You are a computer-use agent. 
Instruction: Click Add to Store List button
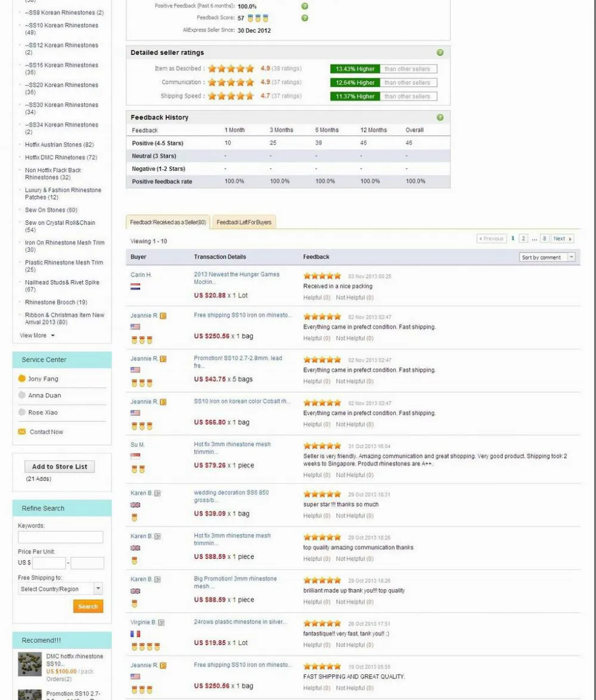click(60, 466)
